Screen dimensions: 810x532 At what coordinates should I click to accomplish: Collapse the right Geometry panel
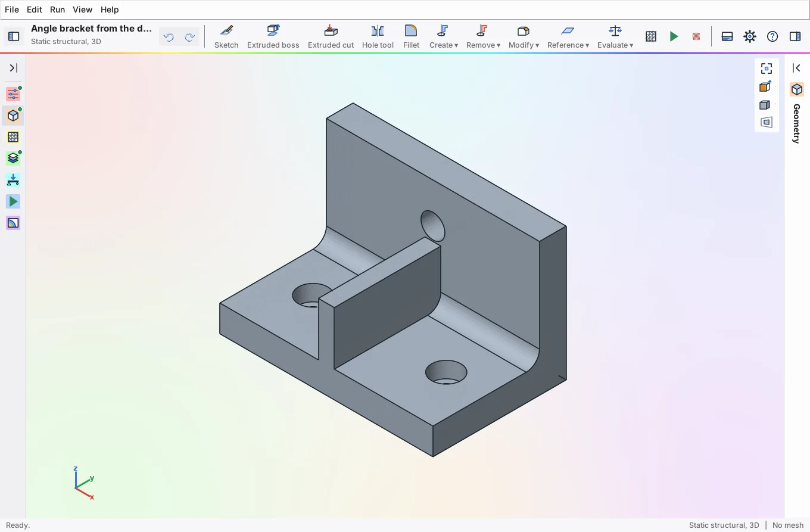tap(797, 68)
